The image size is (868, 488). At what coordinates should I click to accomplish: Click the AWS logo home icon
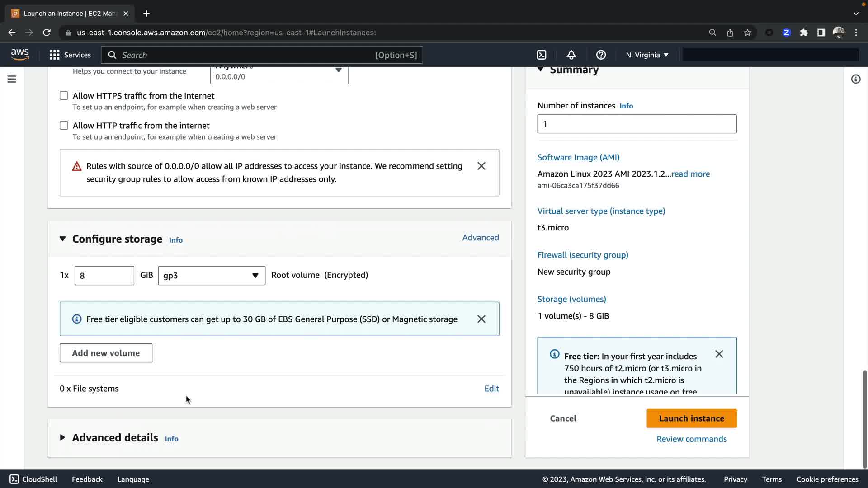(20, 55)
